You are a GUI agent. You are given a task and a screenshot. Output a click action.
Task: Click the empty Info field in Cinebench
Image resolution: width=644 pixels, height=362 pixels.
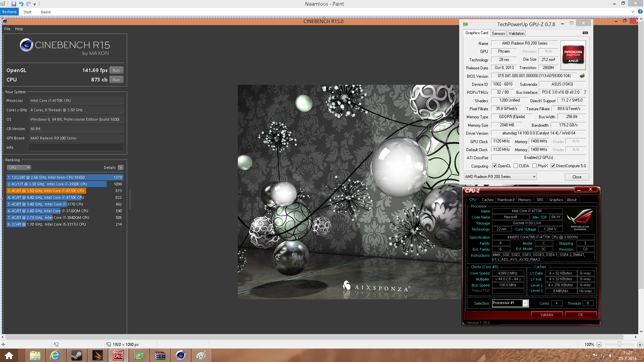click(76, 147)
